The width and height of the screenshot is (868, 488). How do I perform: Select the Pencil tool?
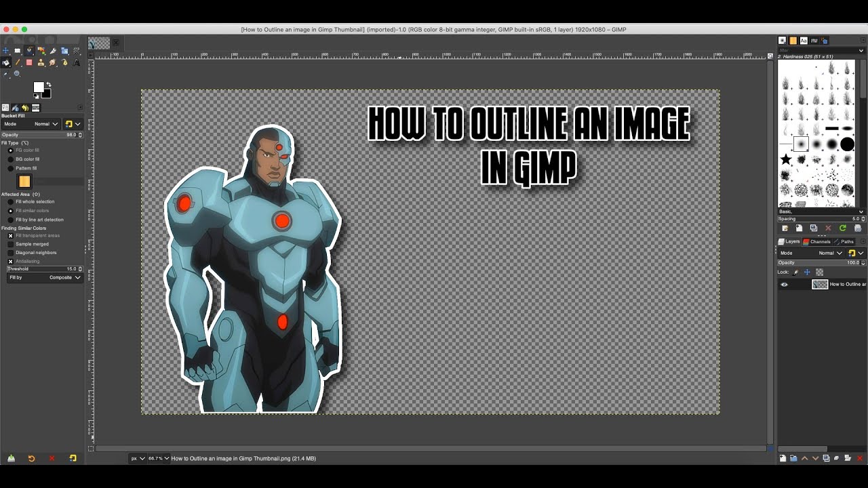click(18, 62)
